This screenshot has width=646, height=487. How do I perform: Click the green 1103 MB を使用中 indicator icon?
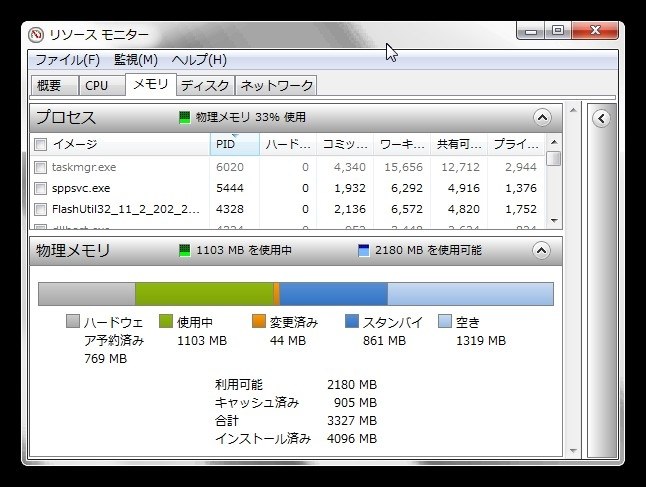click(185, 251)
